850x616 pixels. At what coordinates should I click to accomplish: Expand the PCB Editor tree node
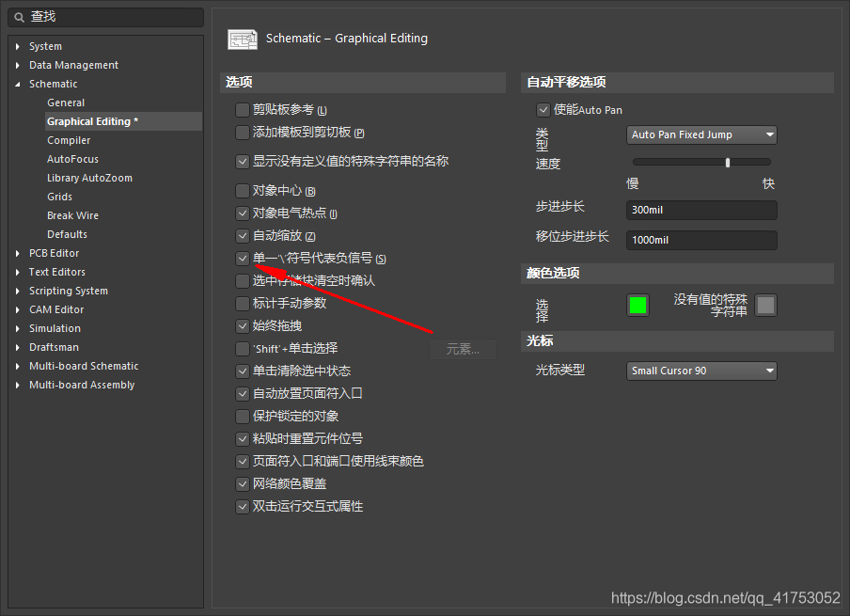click(18, 253)
